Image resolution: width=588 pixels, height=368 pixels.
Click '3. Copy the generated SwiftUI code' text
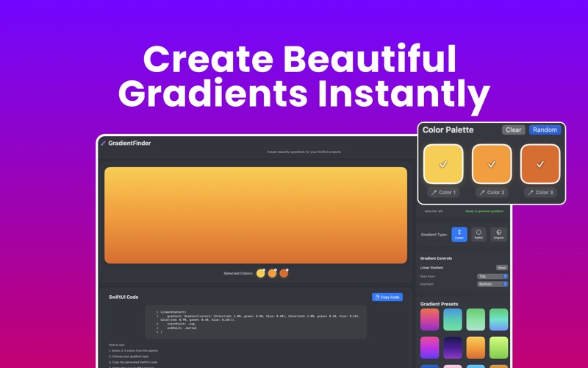pyautogui.click(x=133, y=362)
